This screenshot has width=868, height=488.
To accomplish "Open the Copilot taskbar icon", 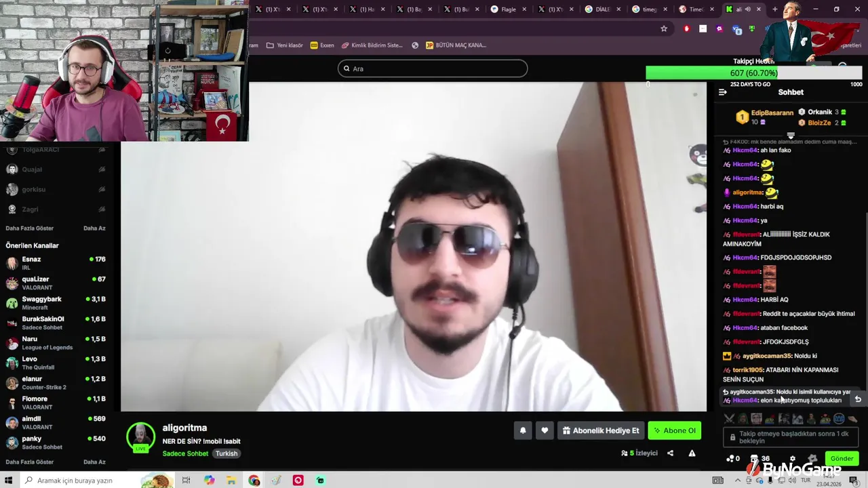I will tap(209, 481).
